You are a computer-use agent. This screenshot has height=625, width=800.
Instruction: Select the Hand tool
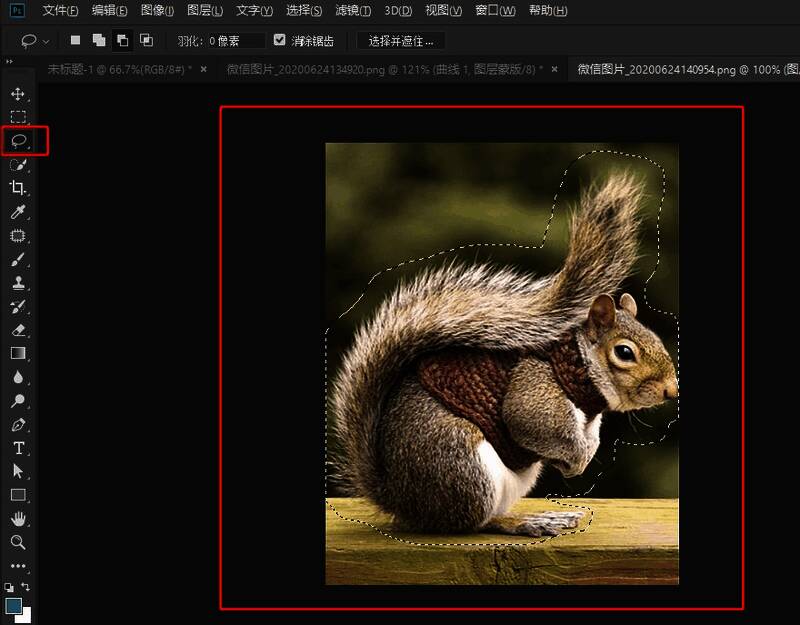click(17, 519)
